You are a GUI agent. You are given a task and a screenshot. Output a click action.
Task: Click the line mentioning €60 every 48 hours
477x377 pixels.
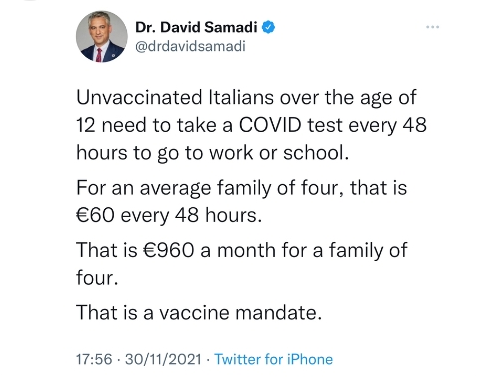pyautogui.click(x=242, y=201)
